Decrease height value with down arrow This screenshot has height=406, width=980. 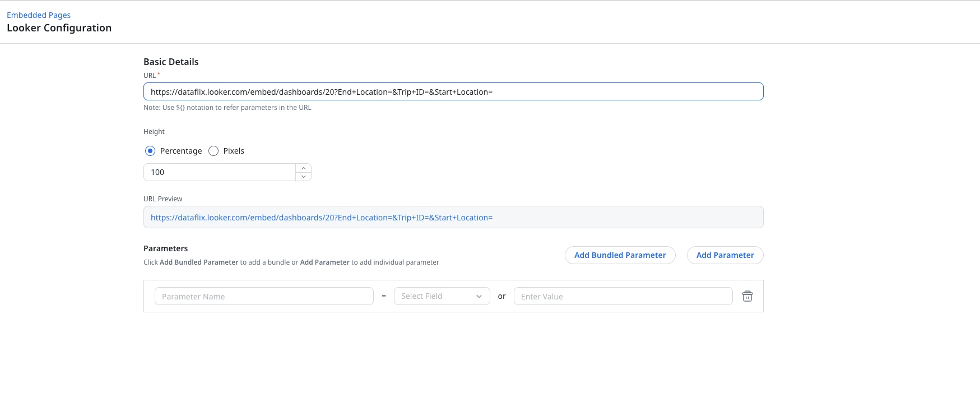[303, 177]
